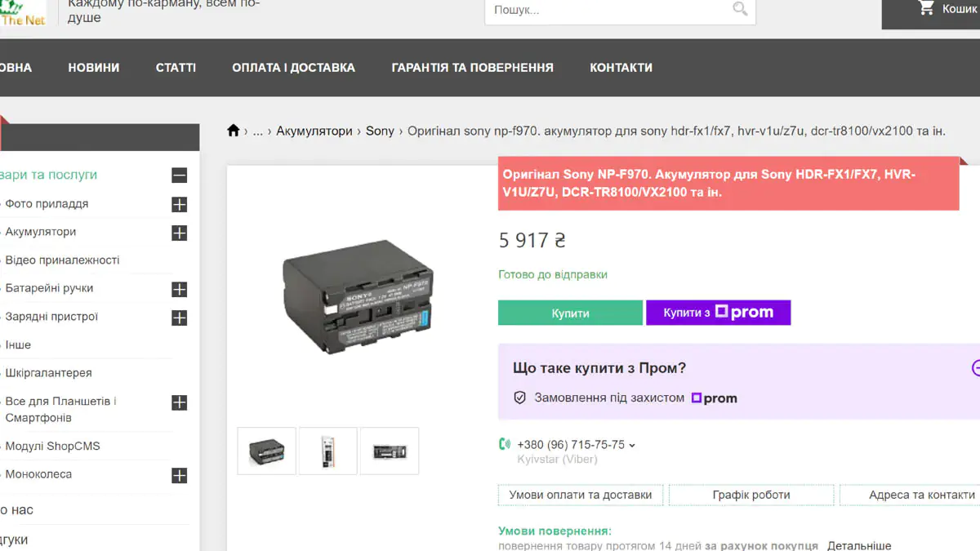Open СТАТТІ menu item
The image size is (980, 551).
176,68
